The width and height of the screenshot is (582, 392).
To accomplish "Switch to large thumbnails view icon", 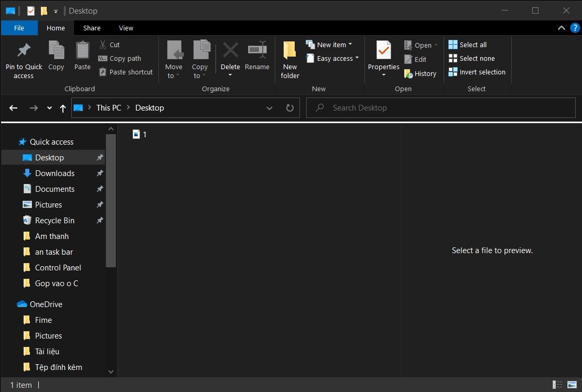I will [x=572, y=385].
